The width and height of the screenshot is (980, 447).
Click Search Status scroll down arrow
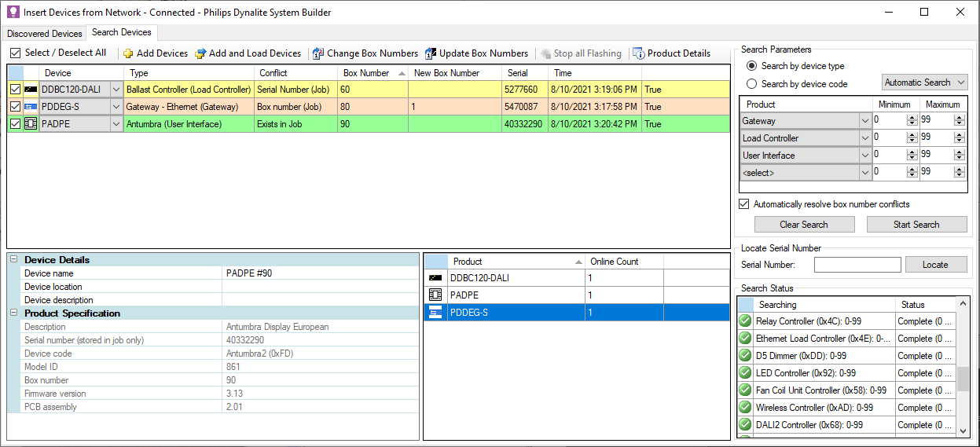pos(963,431)
